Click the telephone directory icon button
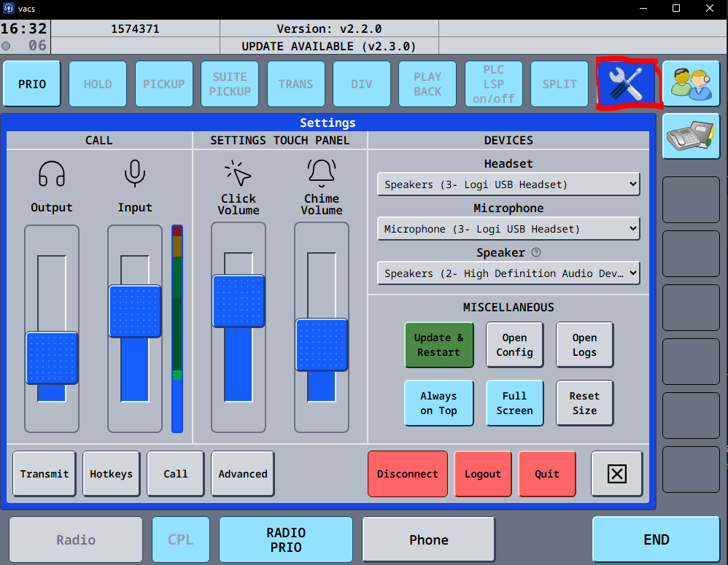The height and width of the screenshot is (565, 728). 691,136
